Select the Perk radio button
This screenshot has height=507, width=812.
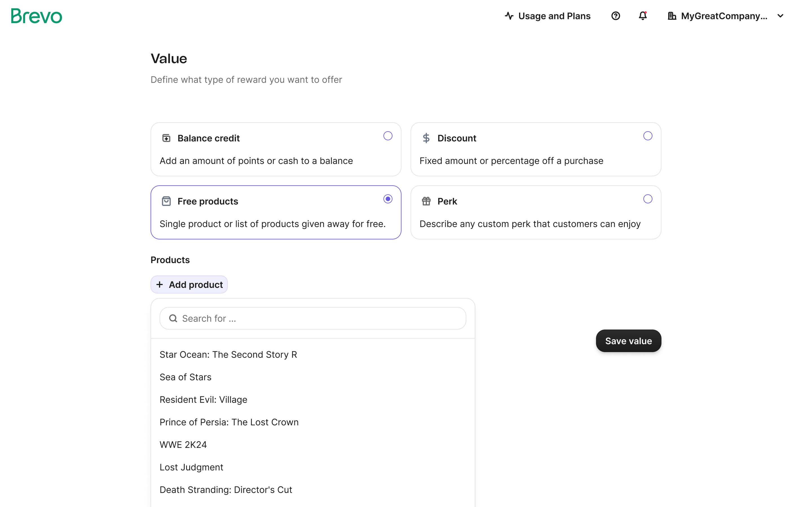pyautogui.click(x=648, y=199)
